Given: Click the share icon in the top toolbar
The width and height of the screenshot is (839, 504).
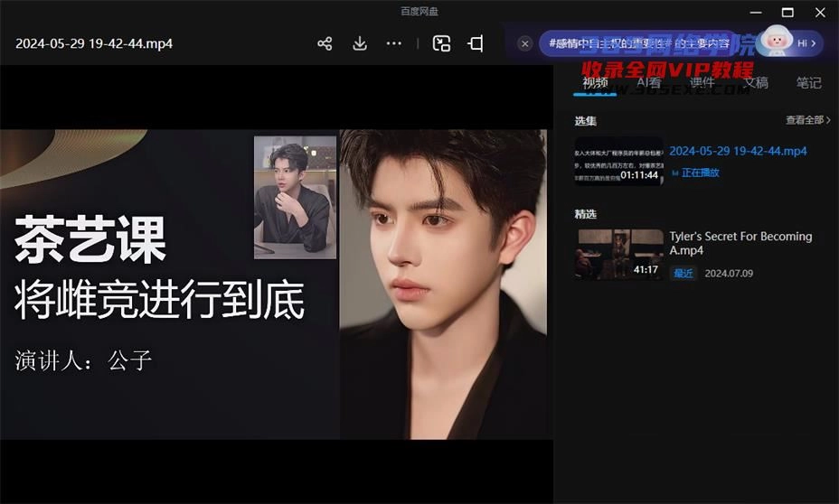Looking at the screenshot, I should click(325, 43).
